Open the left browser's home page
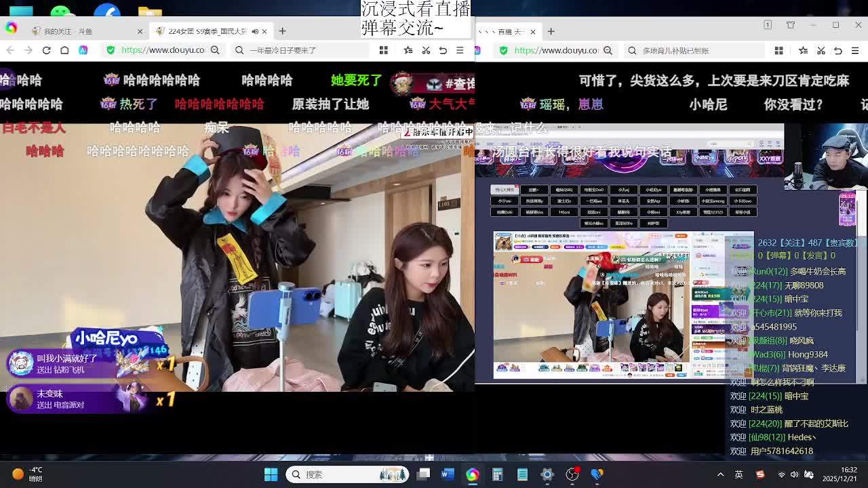 point(64,50)
